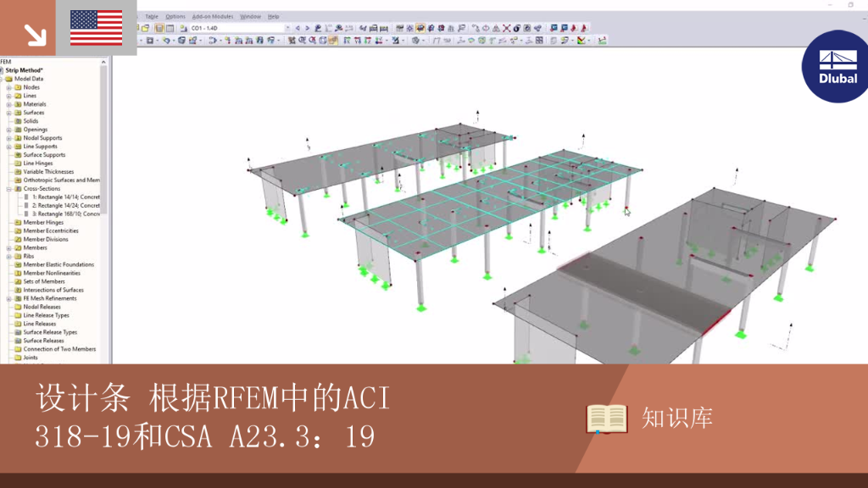The height and width of the screenshot is (488, 868).
Task: Toggle the highlighted icon in second toolbar row
Action: point(333,41)
